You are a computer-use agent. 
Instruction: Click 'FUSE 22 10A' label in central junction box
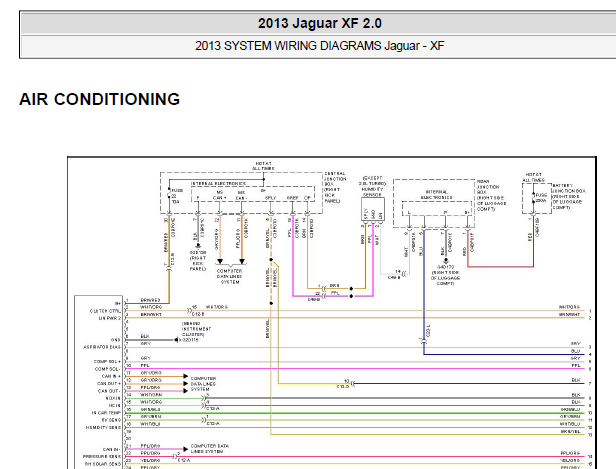click(x=176, y=196)
